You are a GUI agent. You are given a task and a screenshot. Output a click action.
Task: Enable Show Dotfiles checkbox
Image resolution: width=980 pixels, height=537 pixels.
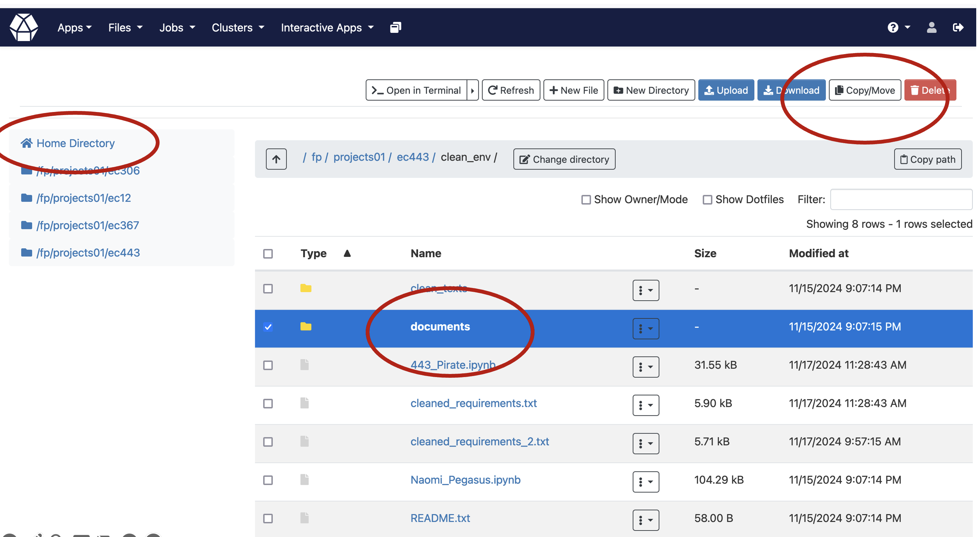pos(707,199)
